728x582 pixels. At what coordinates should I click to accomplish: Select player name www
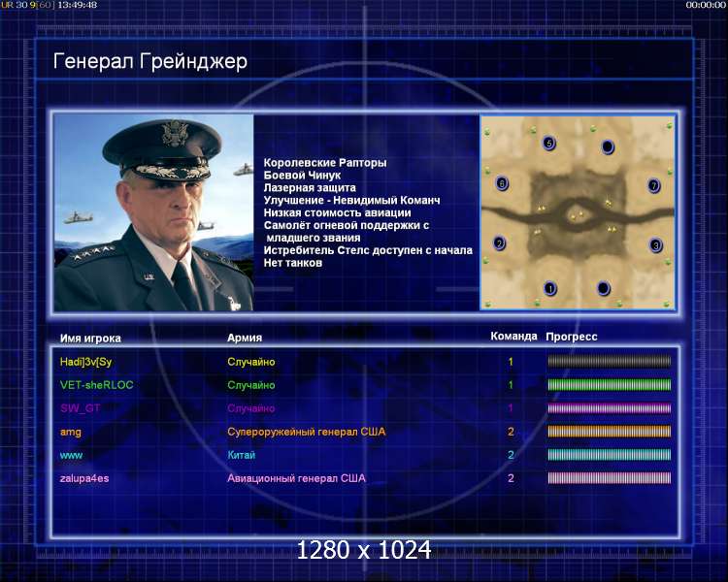tap(71, 455)
